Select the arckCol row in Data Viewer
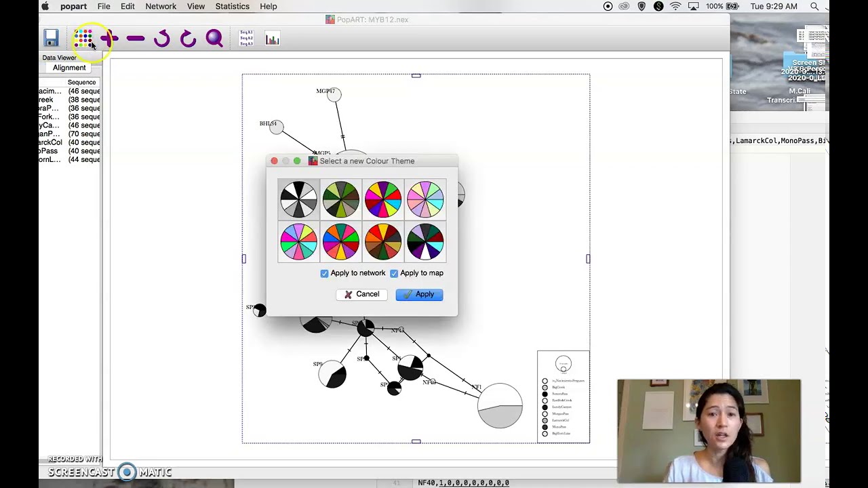The height and width of the screenshot is (488, 868). coord(70,142)
